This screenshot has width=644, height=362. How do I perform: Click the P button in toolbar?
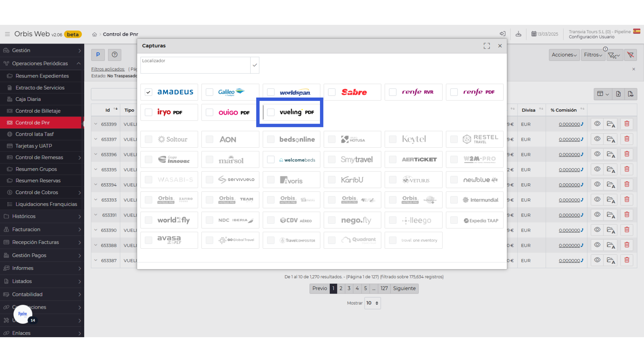pyautogui.click(x=98, y=55)
